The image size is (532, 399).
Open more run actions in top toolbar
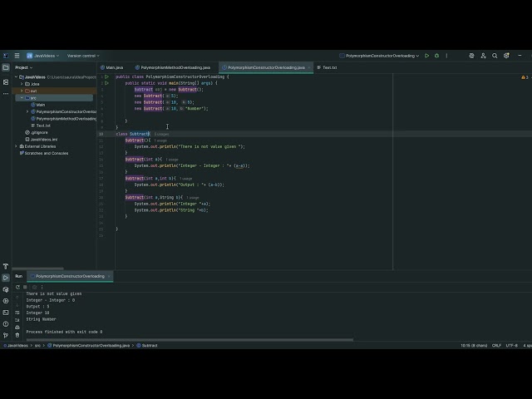pos(446,56)
